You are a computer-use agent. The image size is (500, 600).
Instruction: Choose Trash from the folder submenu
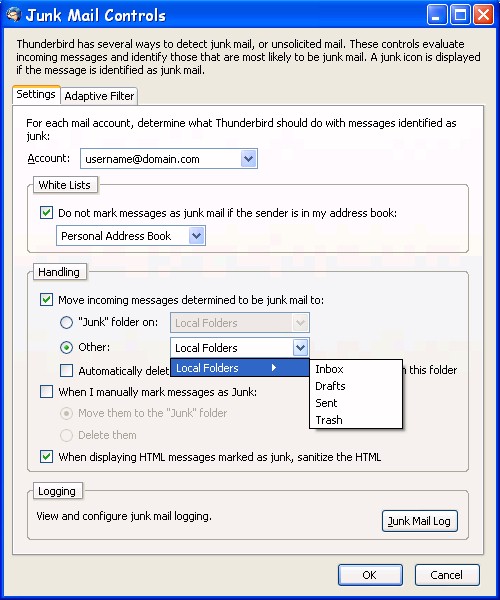(355, 420)
